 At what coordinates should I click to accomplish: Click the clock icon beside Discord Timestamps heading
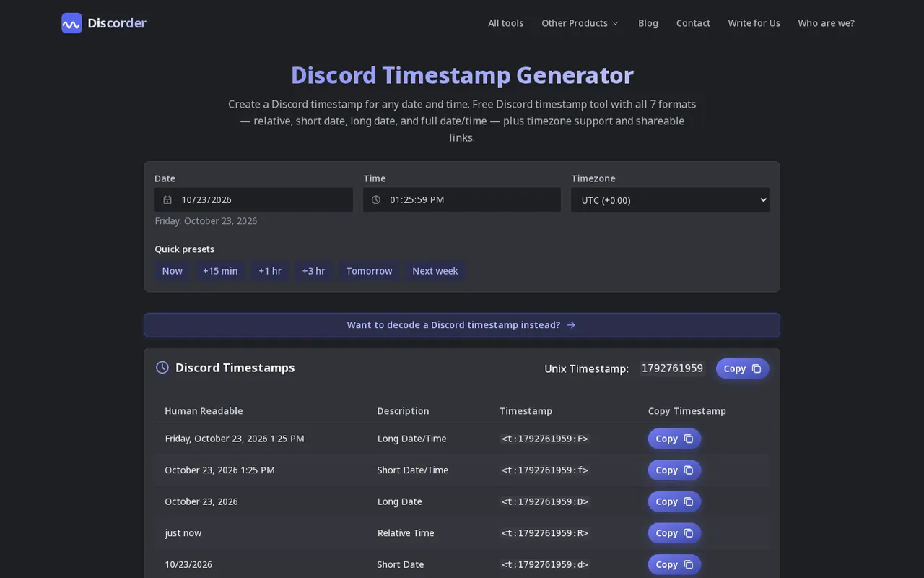(x=162, y=368)
